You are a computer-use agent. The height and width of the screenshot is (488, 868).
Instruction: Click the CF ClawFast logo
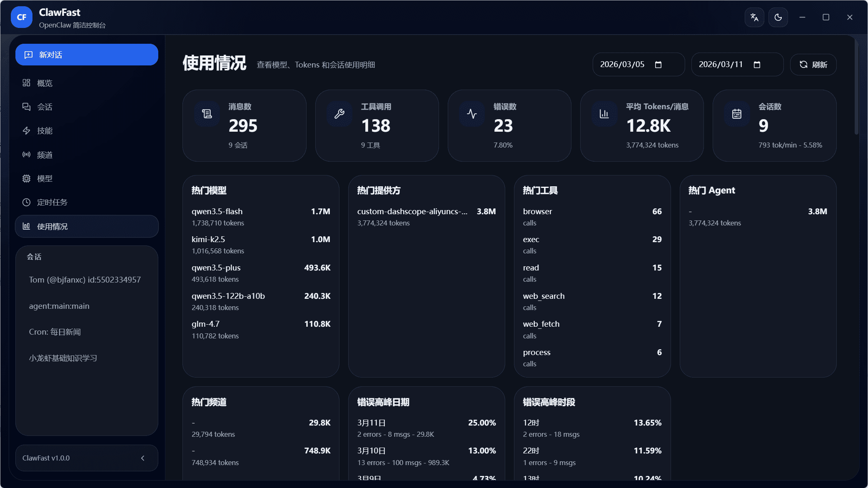click(x=21, y=17)
